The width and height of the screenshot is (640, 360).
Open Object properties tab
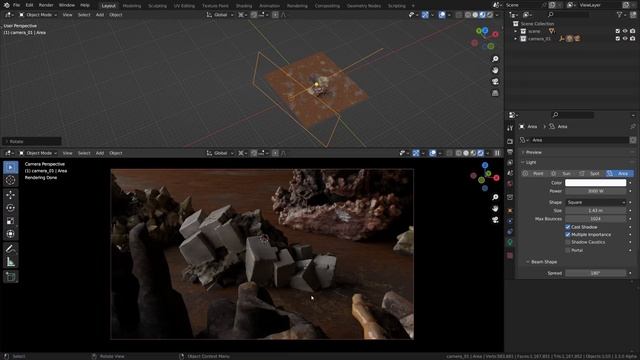510,211
